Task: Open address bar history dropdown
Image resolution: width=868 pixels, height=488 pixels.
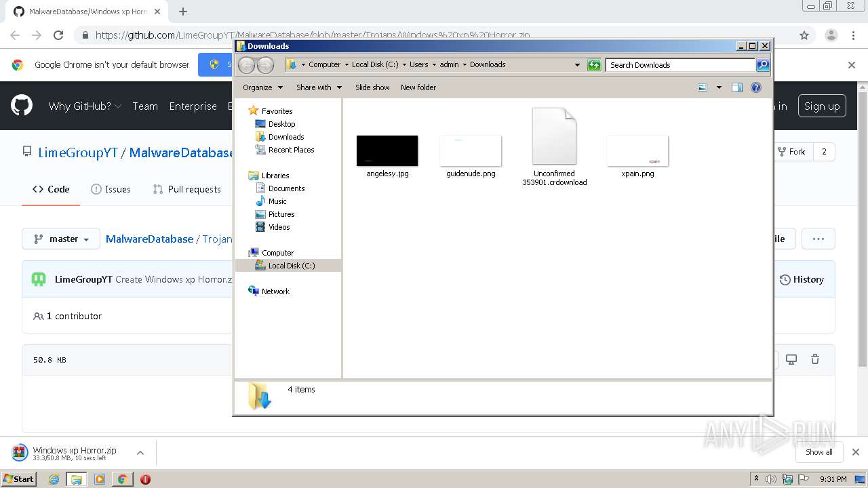Action: pyautogui.click(x=577, y=65)
